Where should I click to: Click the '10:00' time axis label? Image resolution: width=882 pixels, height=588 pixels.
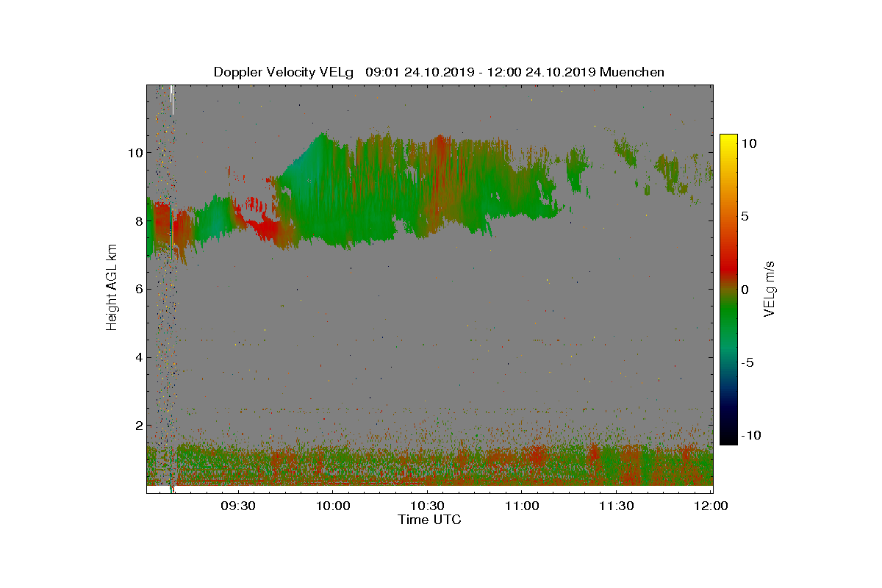tap(332, 506)
